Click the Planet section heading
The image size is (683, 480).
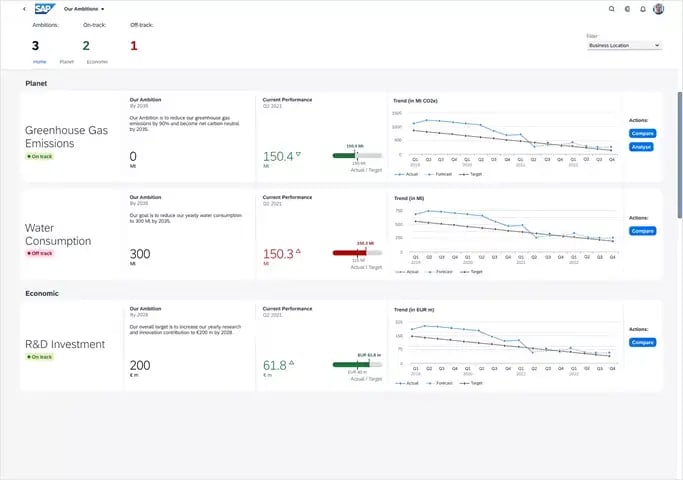[36, 83]
